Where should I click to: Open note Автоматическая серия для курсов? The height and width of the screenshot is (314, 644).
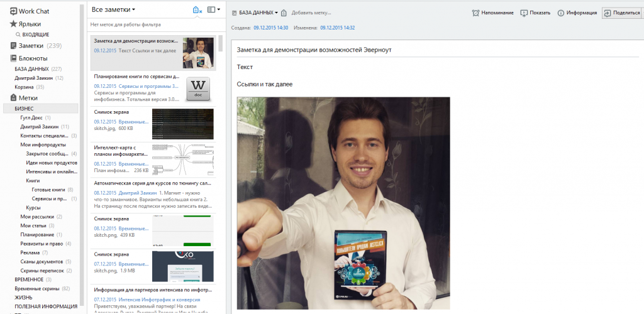pyautogui.click(x=153, y=195)
